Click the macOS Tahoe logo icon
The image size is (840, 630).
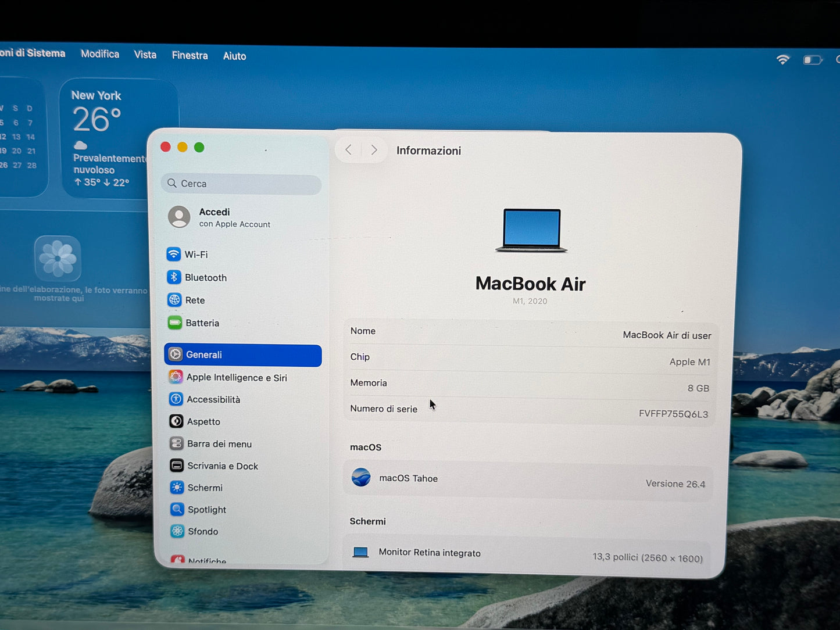click(x=361, y=477)
